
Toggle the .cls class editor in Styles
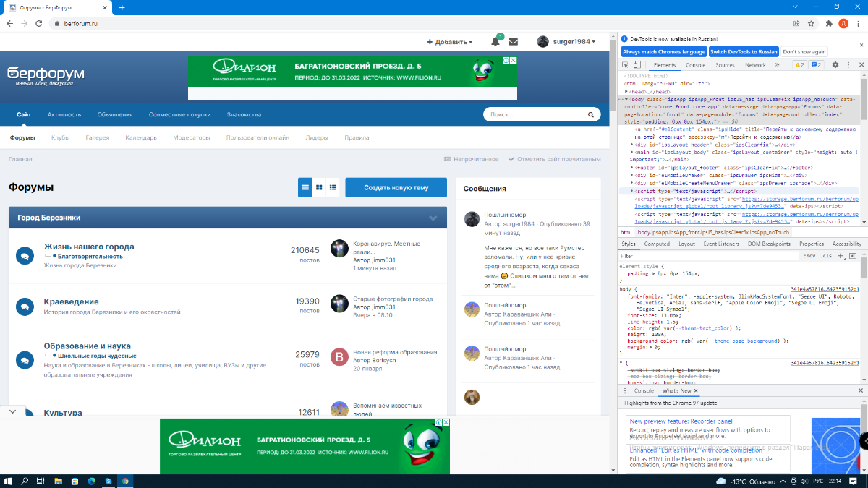click(826, 256)
